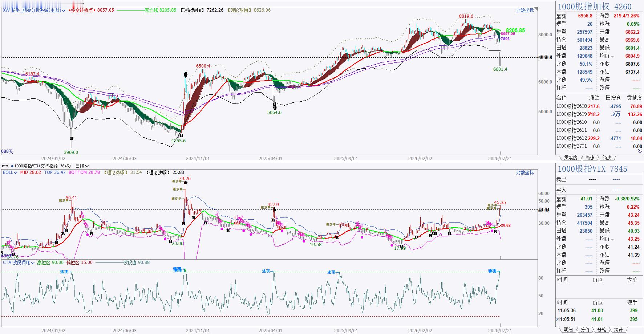
Task: Switch to the 分价 tab
Action: click(x=585, y=330)
